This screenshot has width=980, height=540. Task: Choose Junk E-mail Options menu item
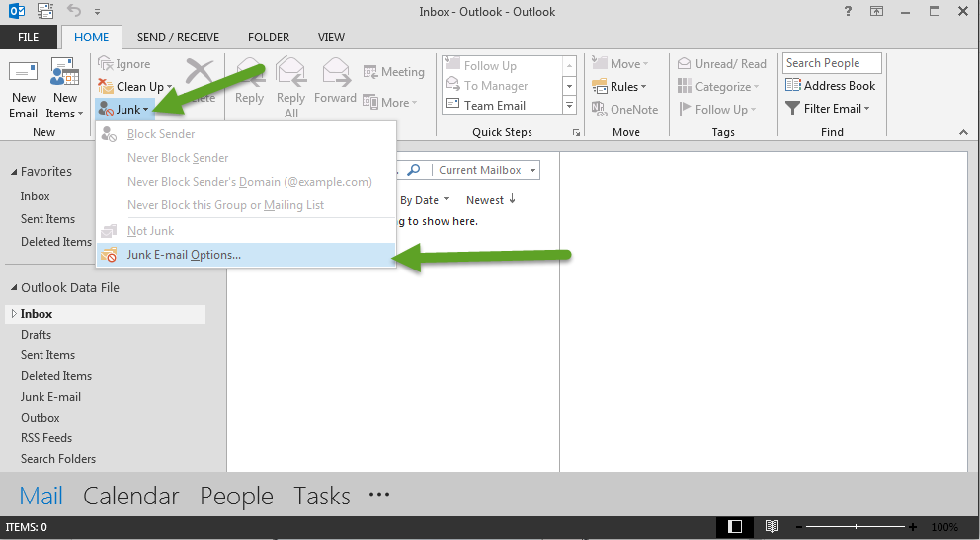[x=246, y=255]
